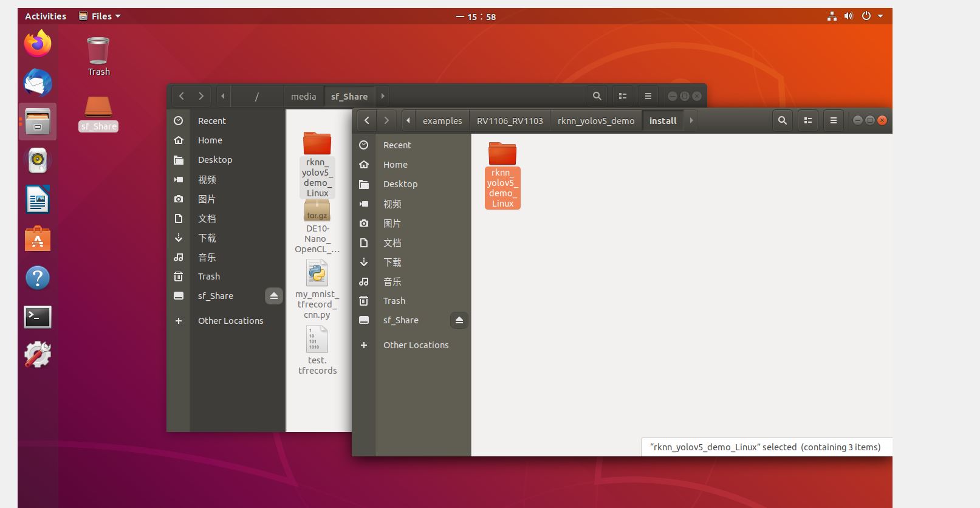Screen dimensions: 980x508
Task: Open power system menu dropdown
Action: pos(872,16)
